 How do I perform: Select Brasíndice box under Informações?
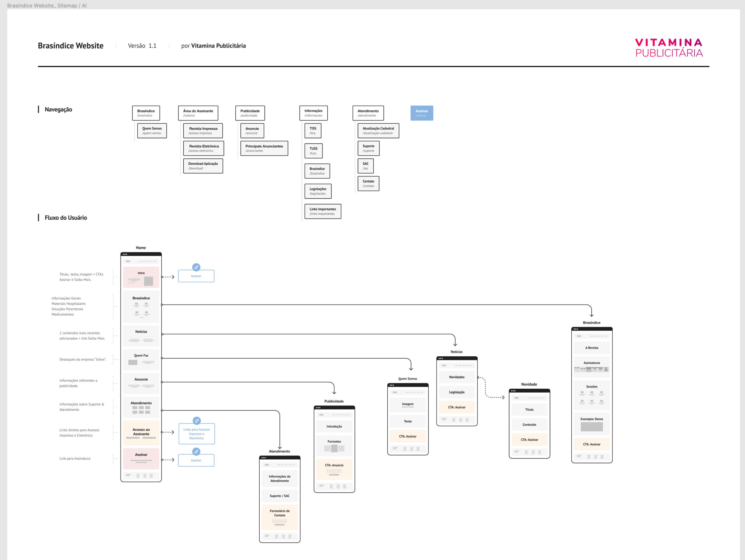pos(317,171)
